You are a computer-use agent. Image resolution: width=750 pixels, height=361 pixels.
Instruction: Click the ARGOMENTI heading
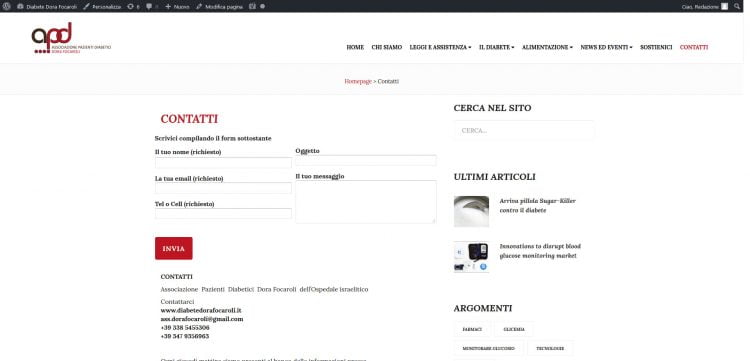[483, 308]
